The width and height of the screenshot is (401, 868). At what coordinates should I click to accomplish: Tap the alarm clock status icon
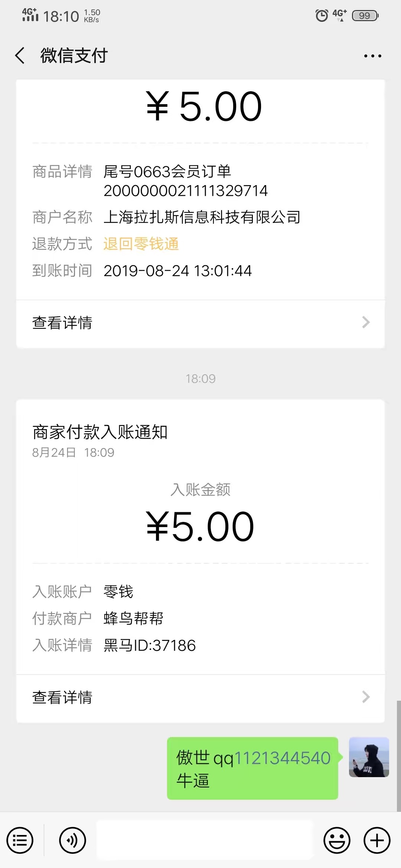[x=322, y=16]
